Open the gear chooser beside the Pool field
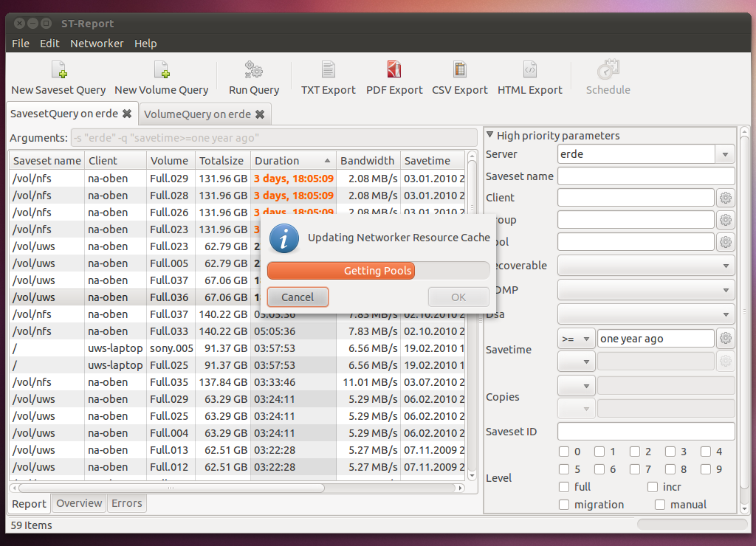Image resolution: width=756 pixels, height=546 pixels. tap(726, 242)
